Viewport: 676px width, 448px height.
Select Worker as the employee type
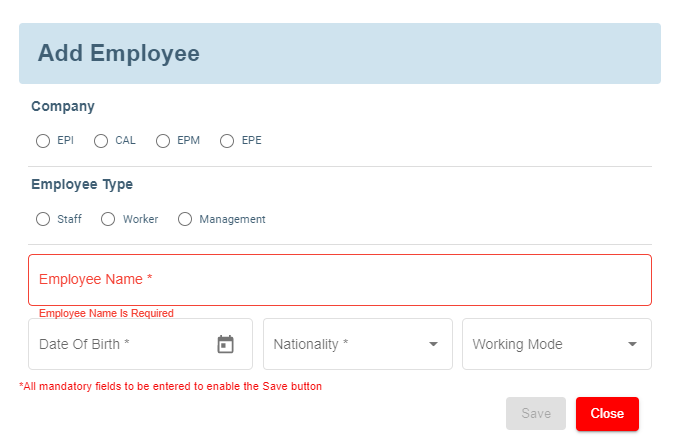point(108,219)
